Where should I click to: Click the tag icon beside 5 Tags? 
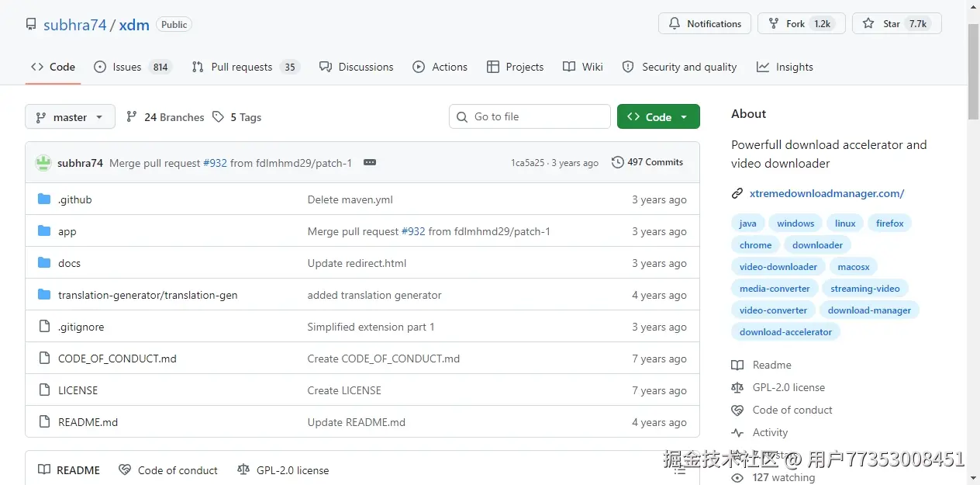tap(219, 117)
